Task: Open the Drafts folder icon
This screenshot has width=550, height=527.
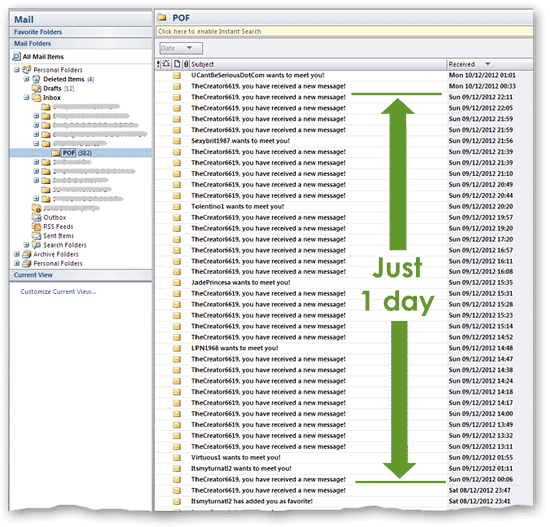Action: [36, 88]
